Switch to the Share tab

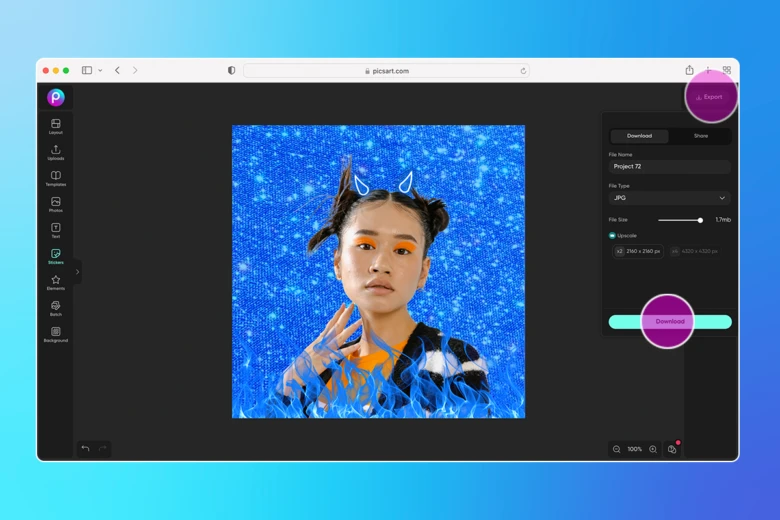click(x=700, y=136)
